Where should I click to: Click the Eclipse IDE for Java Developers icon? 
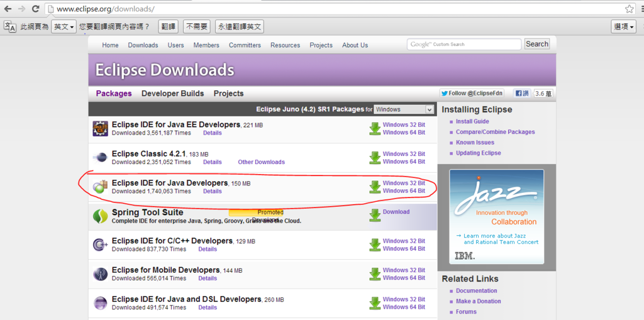click(x=100, y=187)
